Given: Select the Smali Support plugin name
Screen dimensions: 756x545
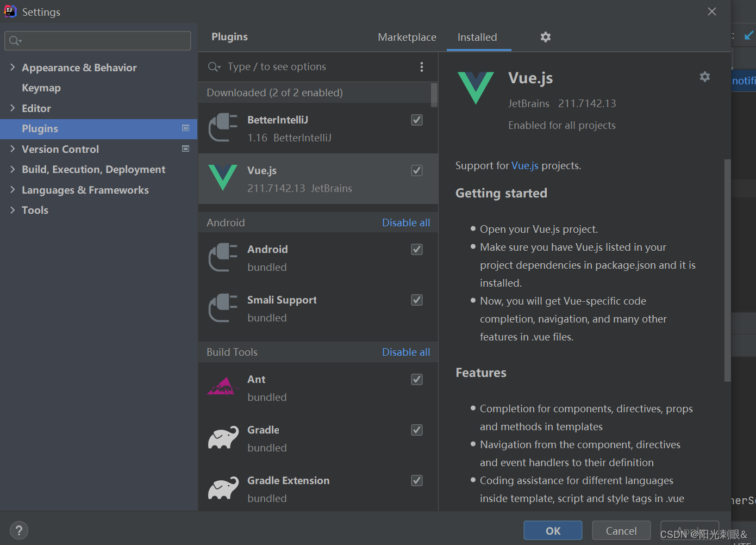Looking at the screenshot, I should point(282,300).
